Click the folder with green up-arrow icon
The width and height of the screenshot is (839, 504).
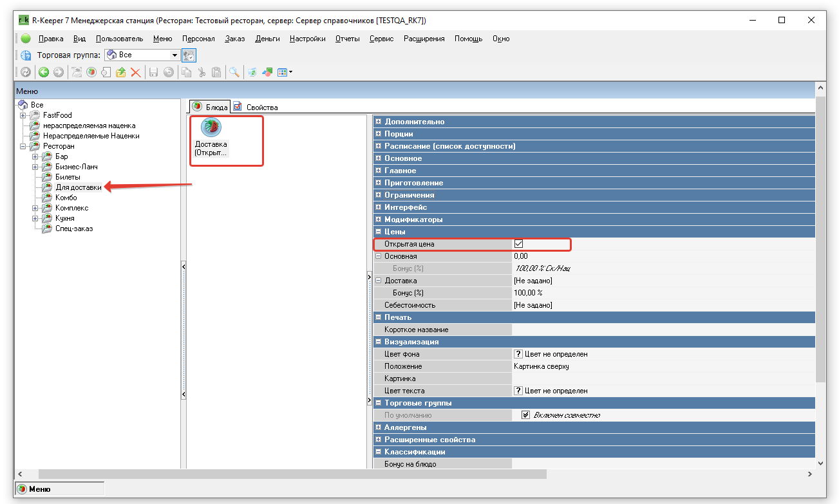pos(120,73)
